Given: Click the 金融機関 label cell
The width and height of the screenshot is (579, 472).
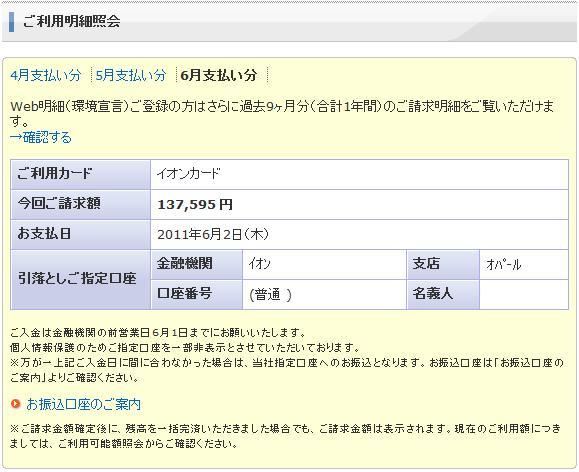Looking at the screenshot, I should (x=196, y=264).
